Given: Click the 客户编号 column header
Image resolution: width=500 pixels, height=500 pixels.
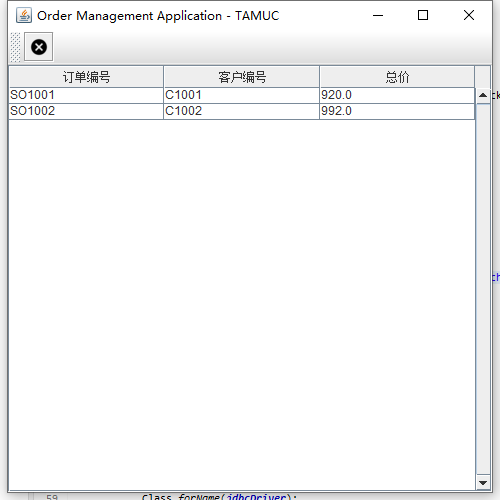Looking at the screenshot, I should pos(242,77).
